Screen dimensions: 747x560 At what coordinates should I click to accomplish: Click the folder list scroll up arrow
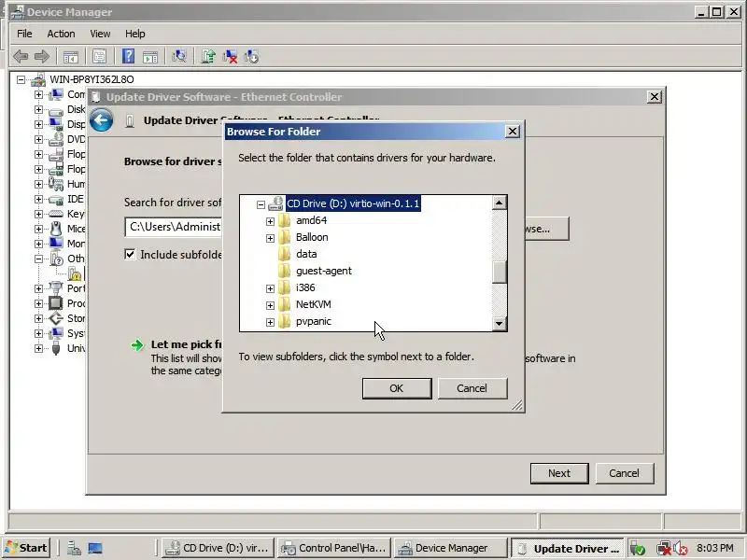(x=499, y=203)
